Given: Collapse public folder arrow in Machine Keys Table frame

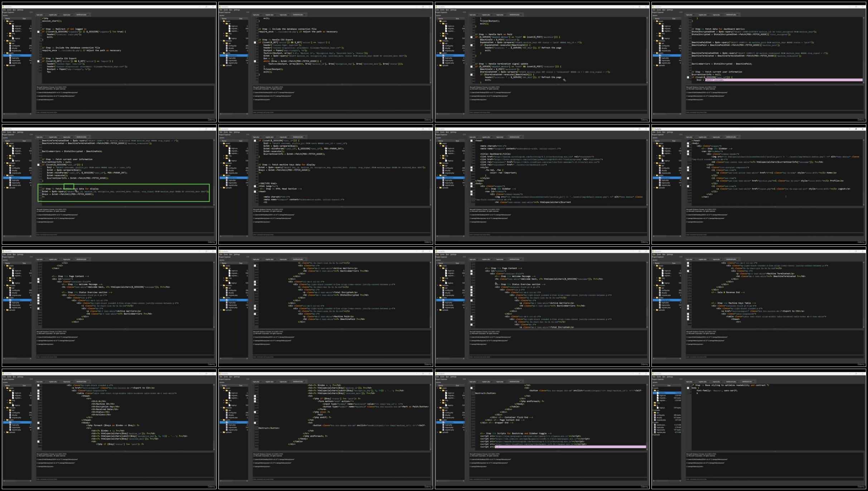Looking at the screenshot, I should (x=654, y=298).
